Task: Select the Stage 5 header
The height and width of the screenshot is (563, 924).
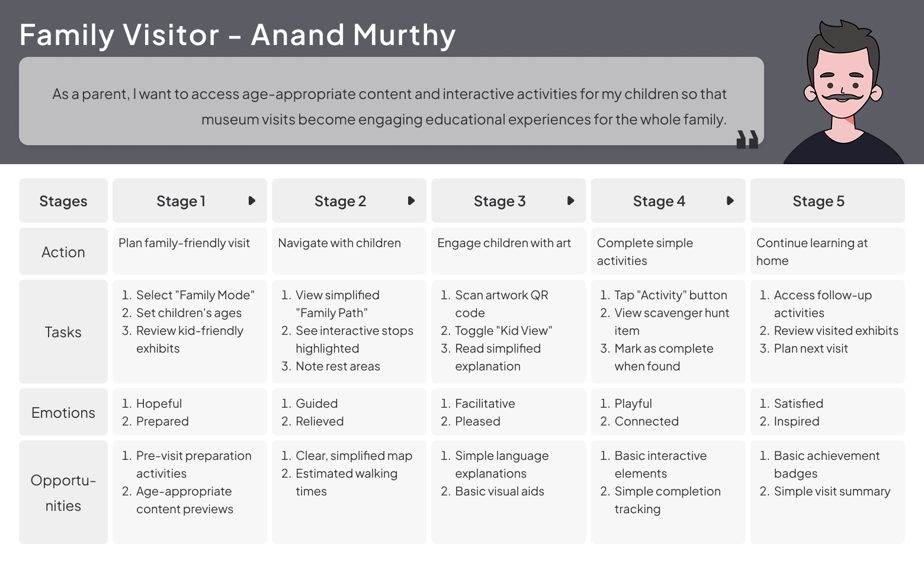Action: (x=827, y=201)
